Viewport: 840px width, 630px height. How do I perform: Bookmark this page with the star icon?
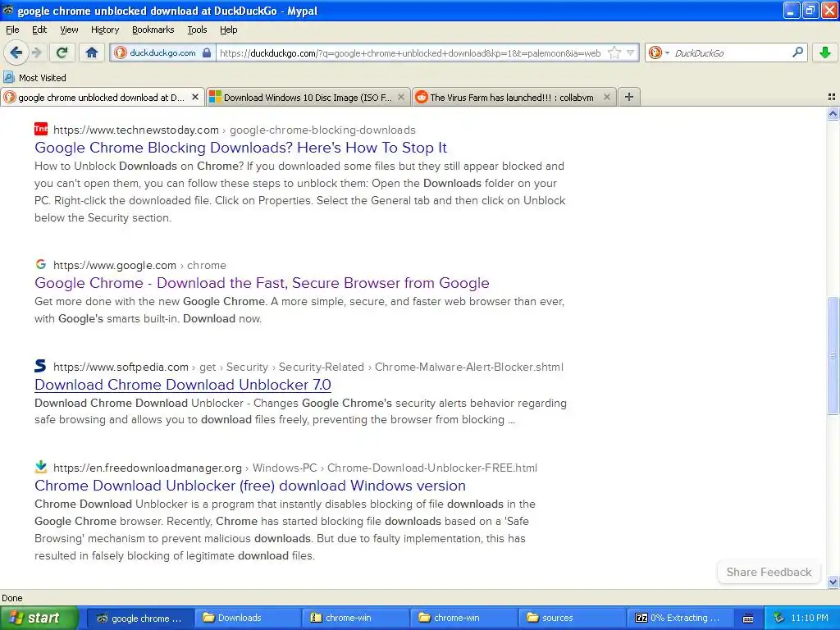614,52
